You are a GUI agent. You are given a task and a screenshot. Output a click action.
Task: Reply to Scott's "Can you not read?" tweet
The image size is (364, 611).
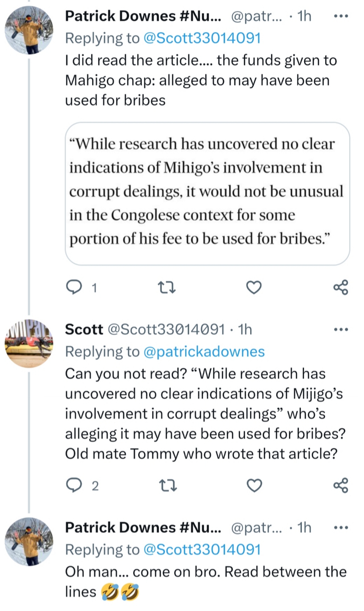coord(74,486)
